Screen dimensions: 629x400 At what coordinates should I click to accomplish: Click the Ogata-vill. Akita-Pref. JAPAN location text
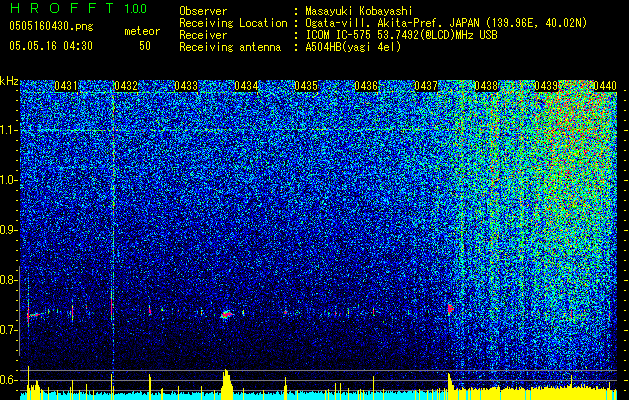(446, 23)
